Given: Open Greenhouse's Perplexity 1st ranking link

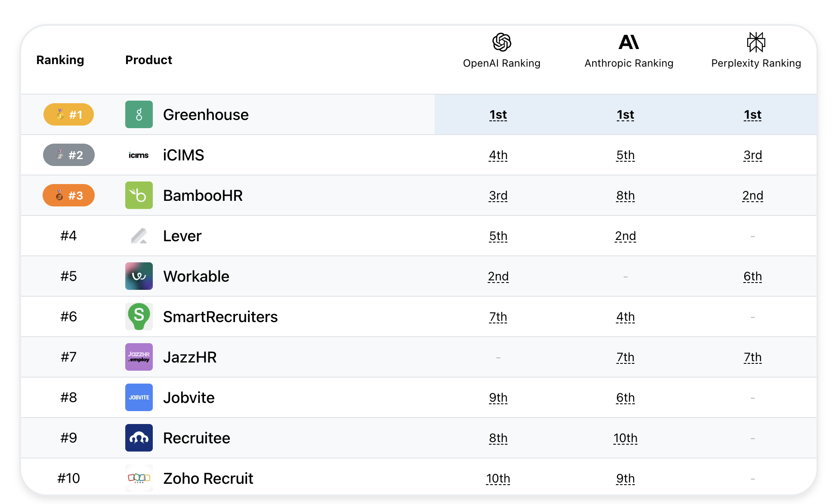Looking at the screenshot, I should pyautogui.click(x=753, y=115).
